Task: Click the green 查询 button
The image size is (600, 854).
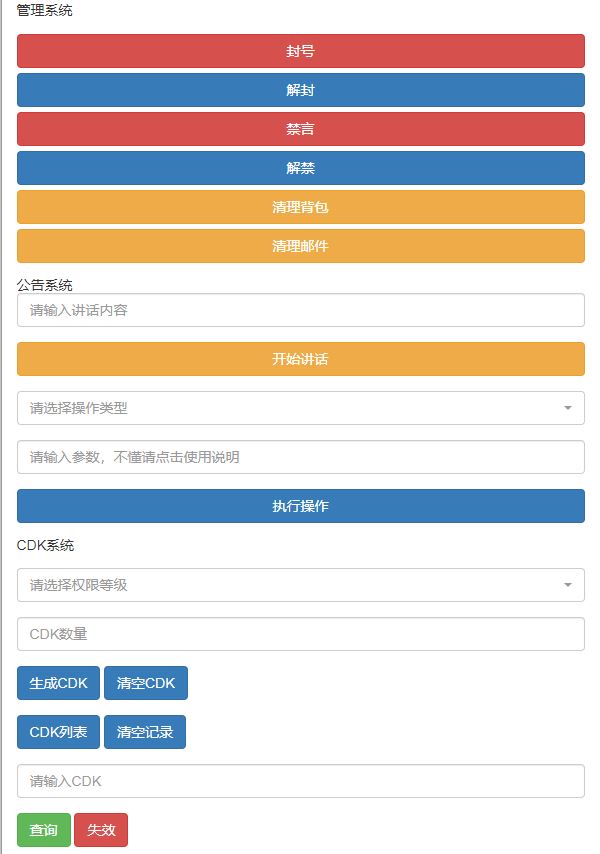Action: pyautogui.click(x=43, y=830)
